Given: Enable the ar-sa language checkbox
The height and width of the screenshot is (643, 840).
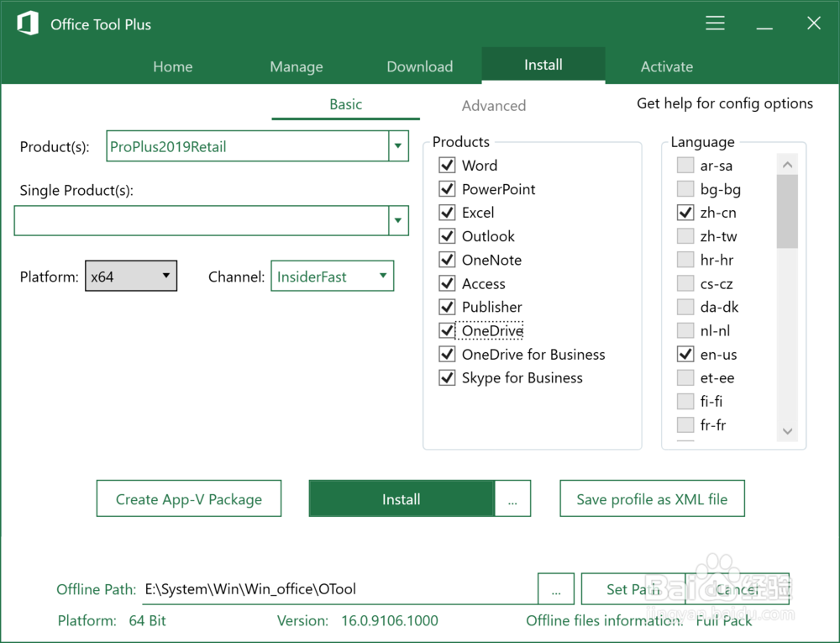Looking at the screenshot, I should point(685,165).
